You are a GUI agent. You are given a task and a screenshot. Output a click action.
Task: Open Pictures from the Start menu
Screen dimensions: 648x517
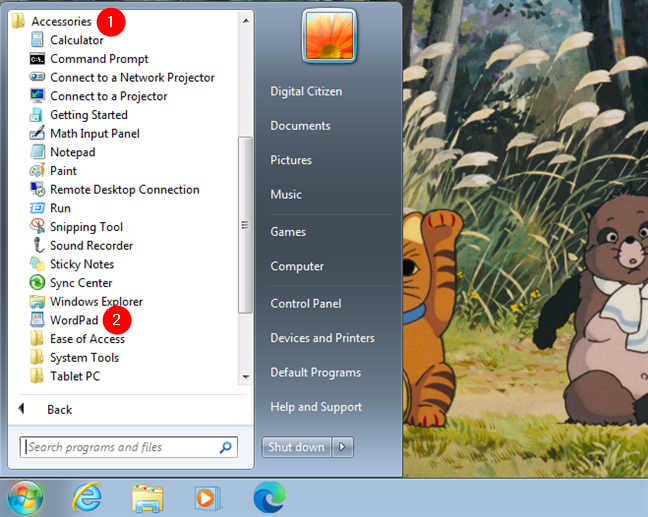(291, 160)
